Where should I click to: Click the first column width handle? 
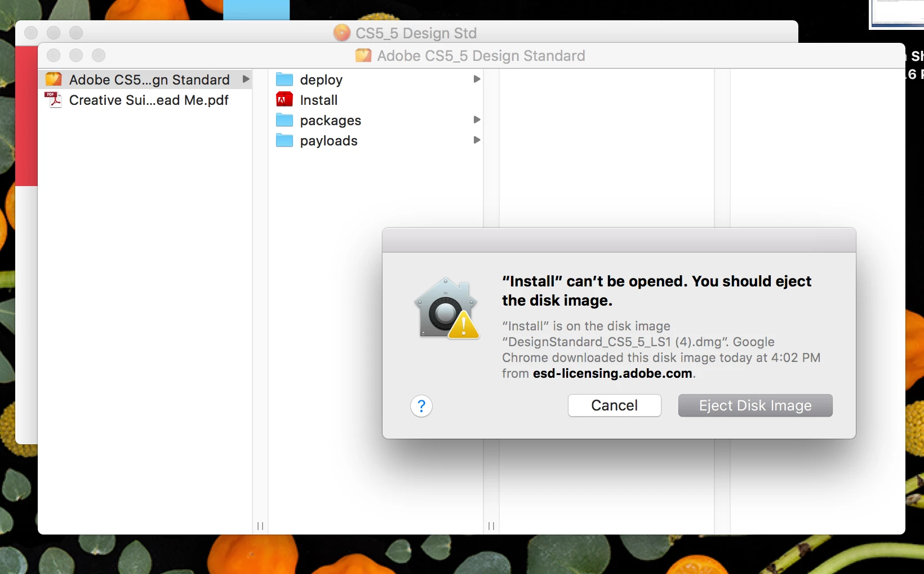coord(260,526)
